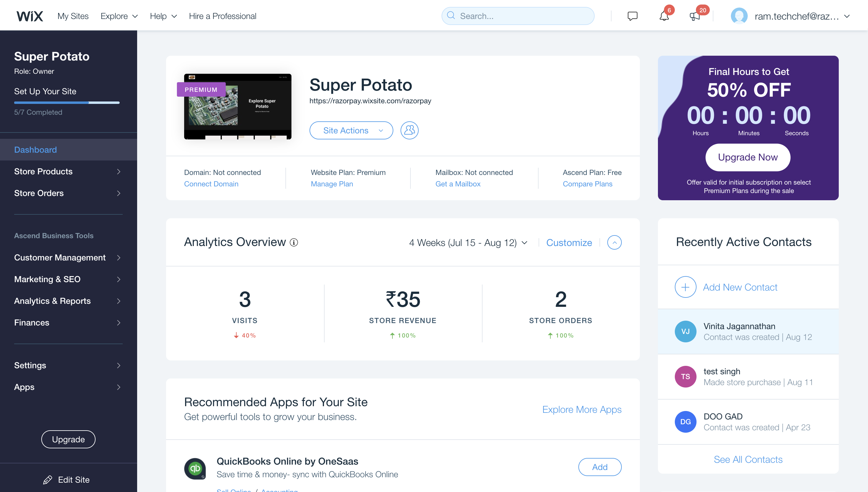
Task: Open the Site Actions dropdown
Action: [351, 130]
